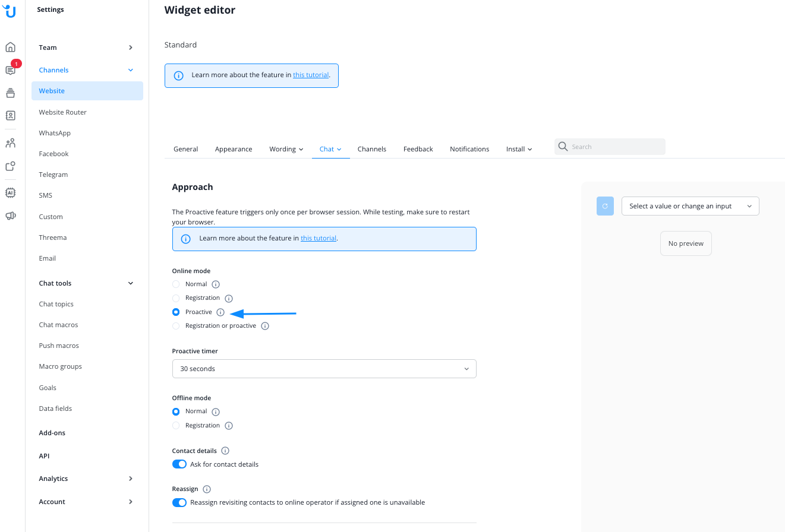Disable the Ask for contact details toggle

point(179,464)
